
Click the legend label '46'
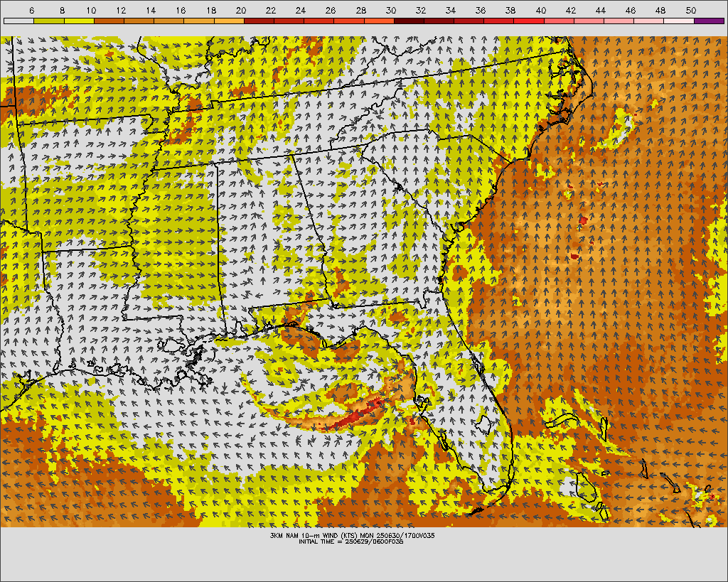pyautogui.click(x=631, y=10)
